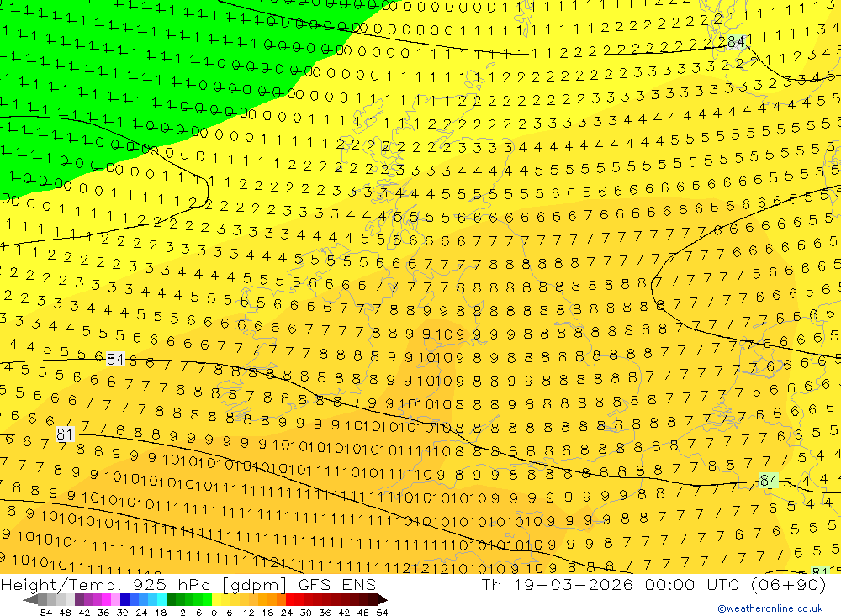This screenshot has width=841, height=616.
Task: Click the '-42' scale label
Action: (81, 613)
